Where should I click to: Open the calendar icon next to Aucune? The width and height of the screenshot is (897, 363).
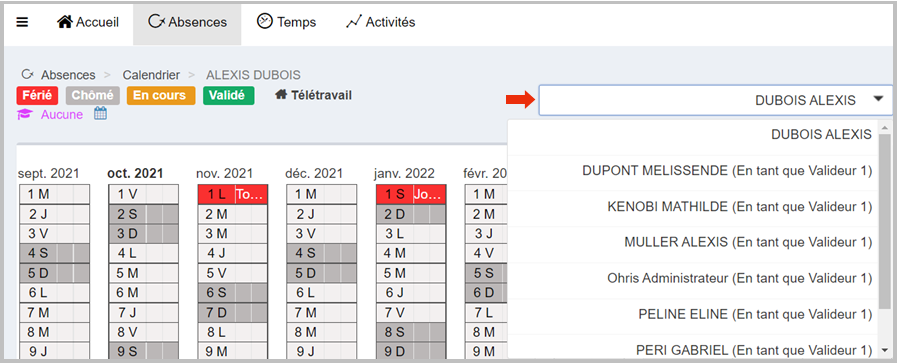tap(101, 114)
